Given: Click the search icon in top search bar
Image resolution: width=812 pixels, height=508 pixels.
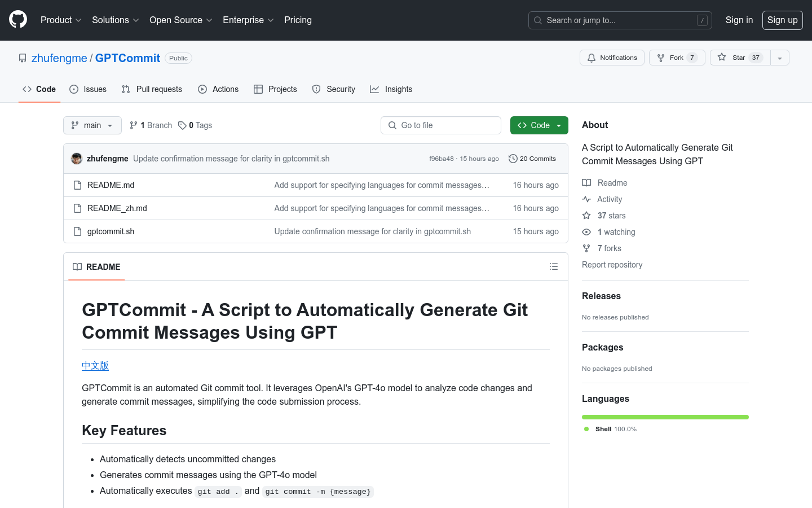Looking at the screenshot, I should (538, 20).
